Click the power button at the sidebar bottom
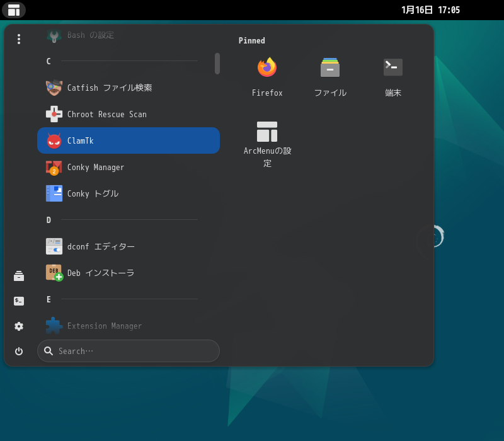The height and width of the screenshot is (441, 504). pyautogui.click(x=19, y=351)
